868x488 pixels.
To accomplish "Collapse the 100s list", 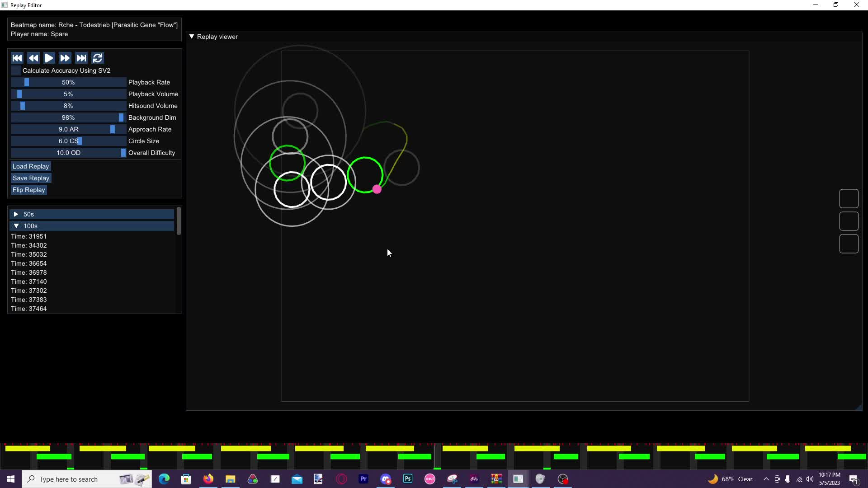I will (92, 226).
